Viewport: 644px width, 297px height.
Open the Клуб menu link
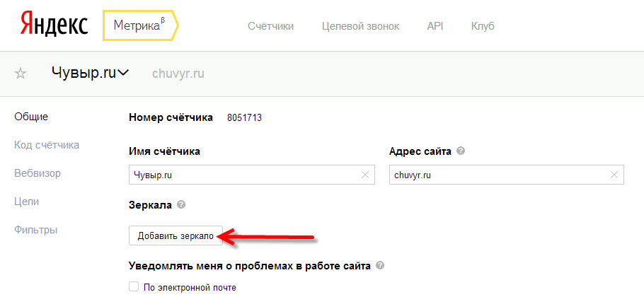483,27
